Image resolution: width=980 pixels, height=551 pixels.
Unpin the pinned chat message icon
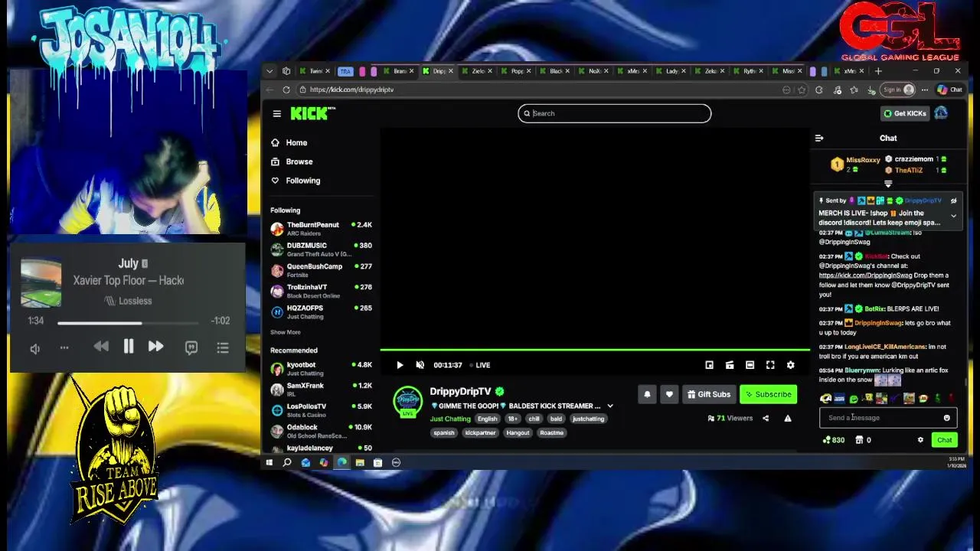click(x=953, y=201)
